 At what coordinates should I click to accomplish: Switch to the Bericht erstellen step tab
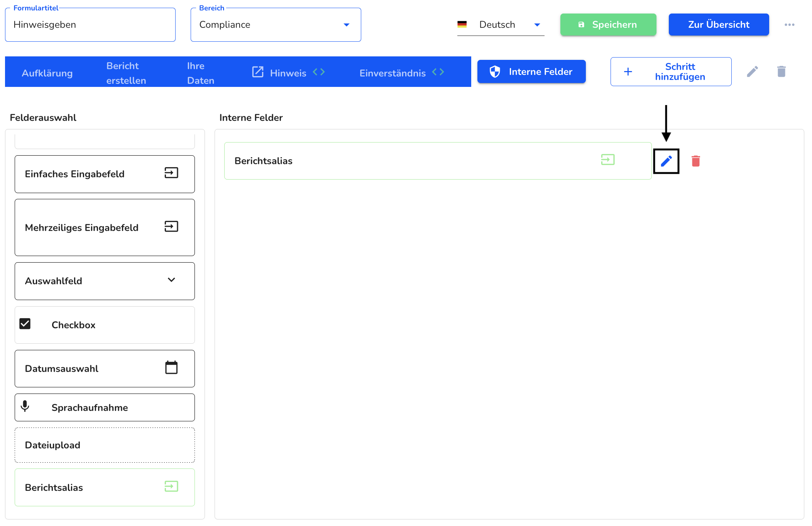(x=126, y=73)
